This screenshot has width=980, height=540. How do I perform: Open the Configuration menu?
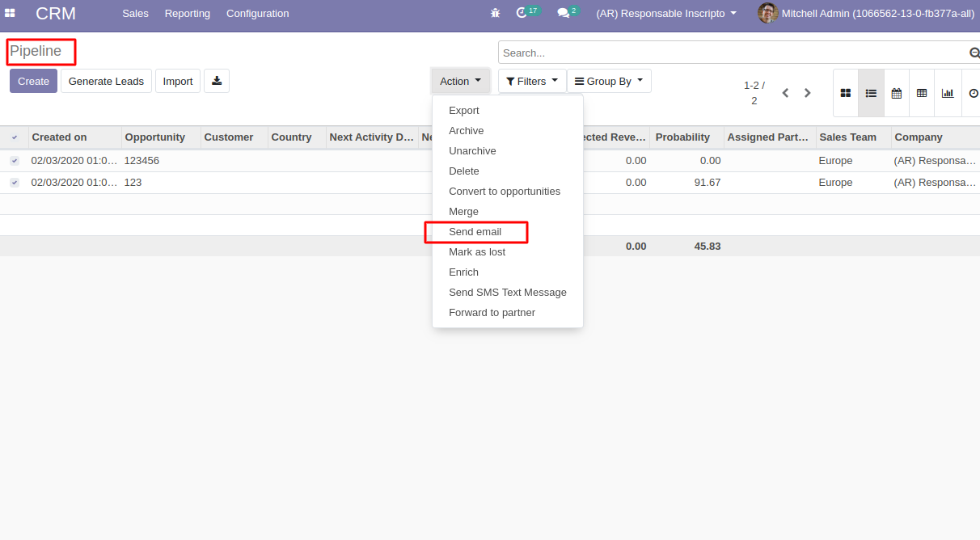click(257, 13)
